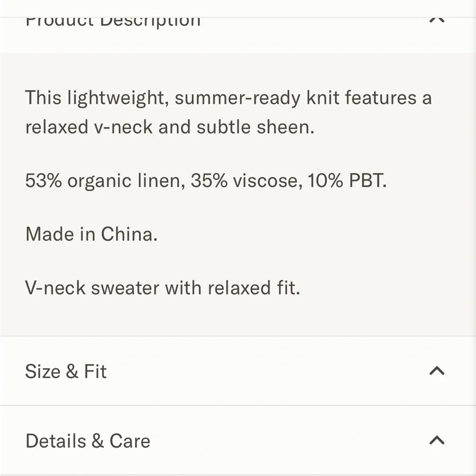
Task: Click the 'This lightweight, summer-ready knit' line
Action: point(228,98)
